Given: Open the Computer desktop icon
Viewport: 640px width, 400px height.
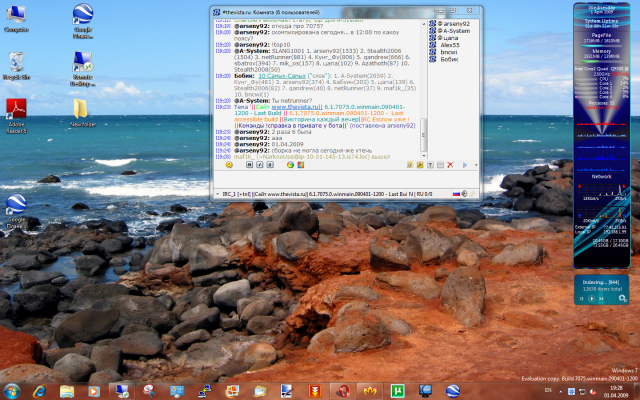Looking at the screenshot, I should [x=16, y=18].
